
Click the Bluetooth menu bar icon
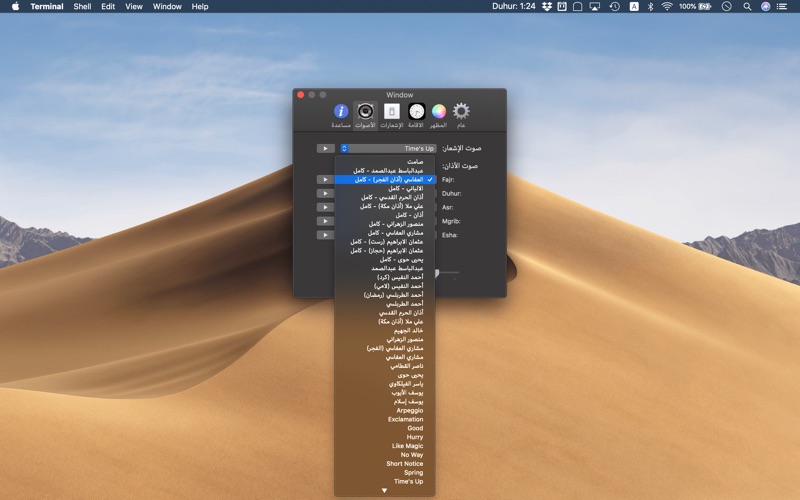[x=651, y=7]
